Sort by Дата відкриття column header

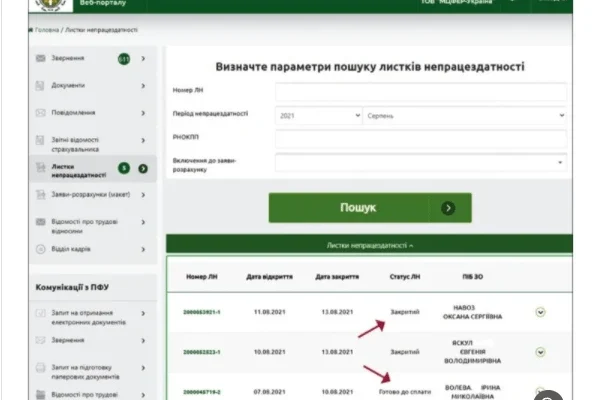[269, 277]
